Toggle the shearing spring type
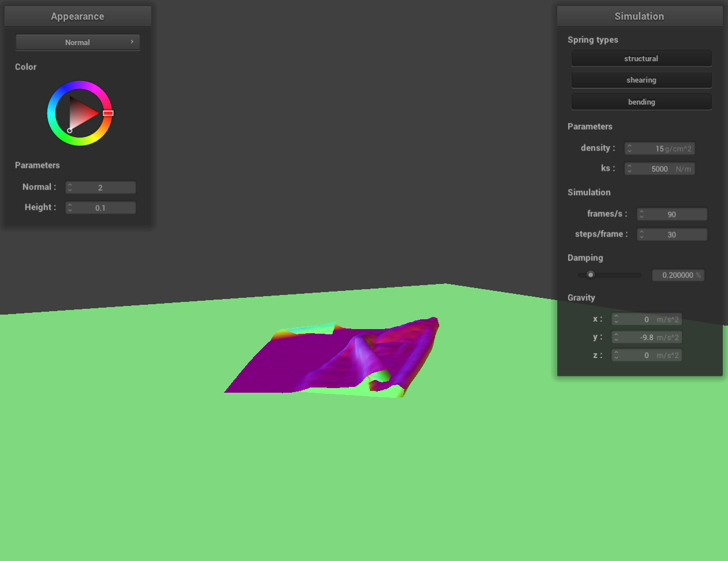The height and width of the screenshot is (561, 728). [641, 80]
